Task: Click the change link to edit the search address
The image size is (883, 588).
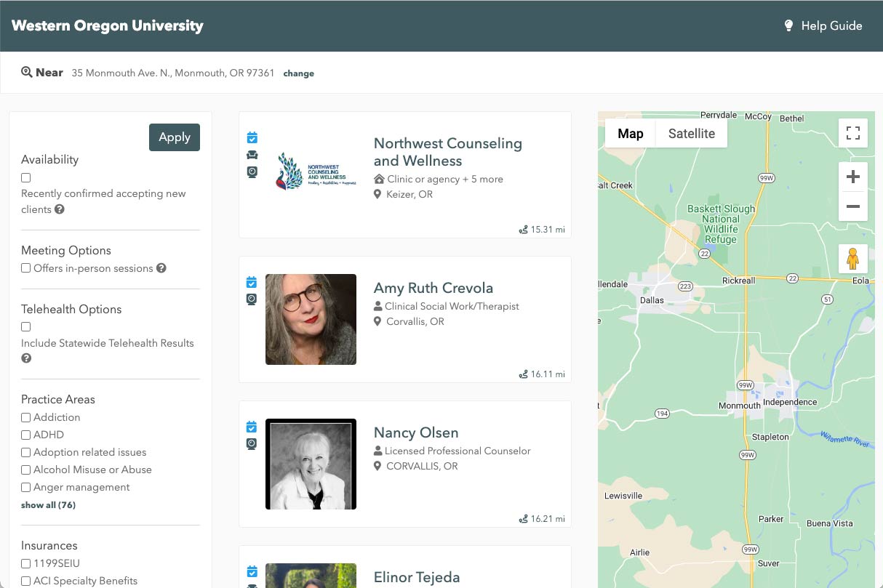Action: (298, 73)
